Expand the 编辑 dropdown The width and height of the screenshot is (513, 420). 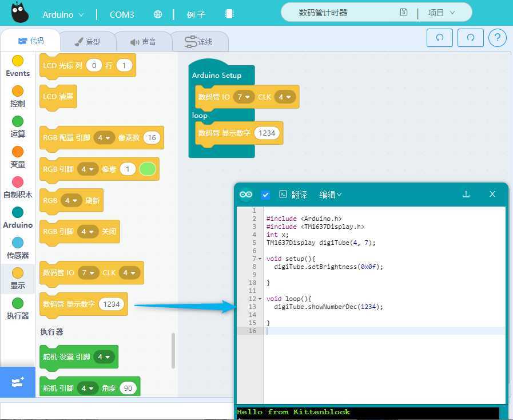[331, 195]
